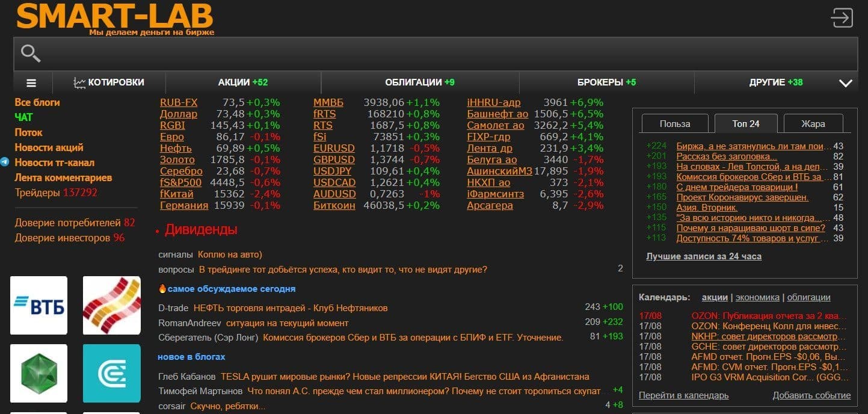Viewport: 868px width, 414px height.
Task: Open 'НЕФТЬ торговля интрадей' post
Action: pos(291,307)
